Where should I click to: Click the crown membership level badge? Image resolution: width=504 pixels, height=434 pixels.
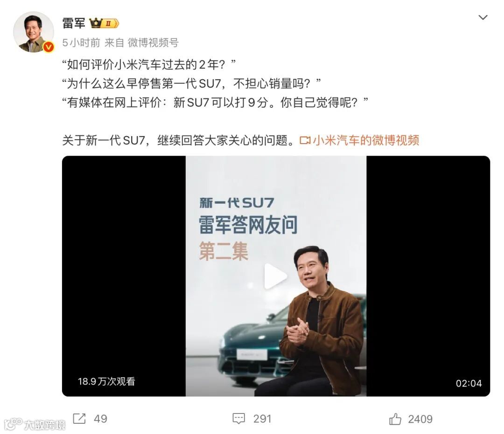point(104,23)
